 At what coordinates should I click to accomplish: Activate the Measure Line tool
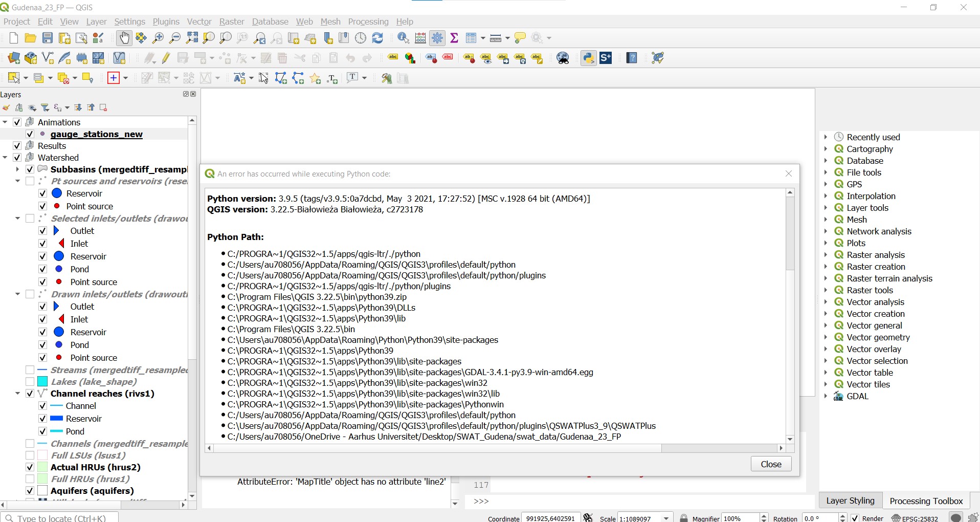point(495,38)
